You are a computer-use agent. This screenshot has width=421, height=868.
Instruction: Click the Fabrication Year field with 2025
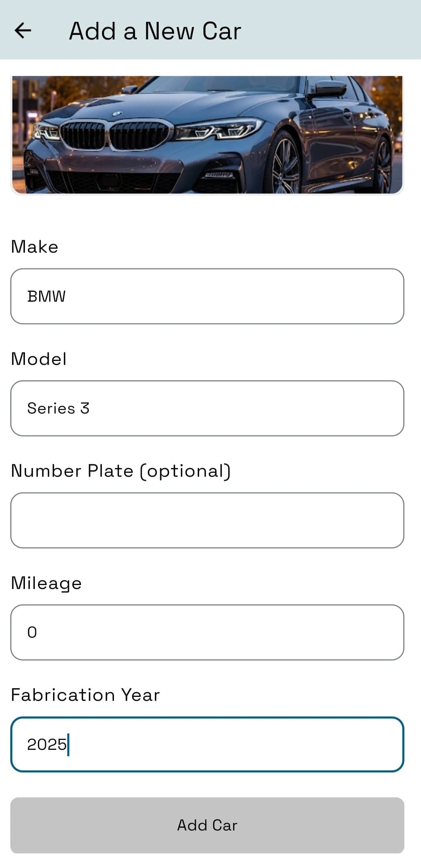point(207,744)
